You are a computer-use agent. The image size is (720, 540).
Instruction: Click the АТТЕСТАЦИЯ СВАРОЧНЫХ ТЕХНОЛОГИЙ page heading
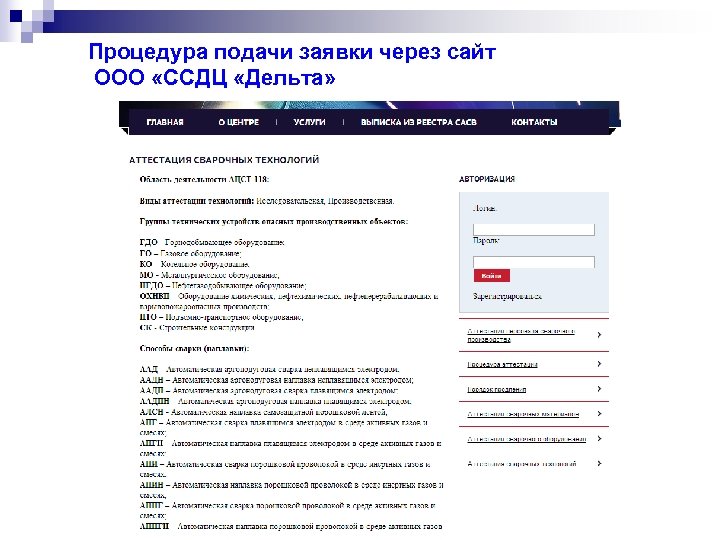pyautogui.click(x=224, y=160)
